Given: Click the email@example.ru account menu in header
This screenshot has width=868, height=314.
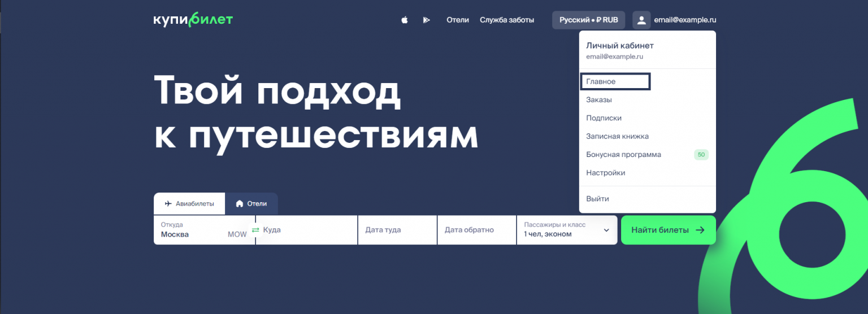Looking at the screenshot, I should [x=684, y=20].
